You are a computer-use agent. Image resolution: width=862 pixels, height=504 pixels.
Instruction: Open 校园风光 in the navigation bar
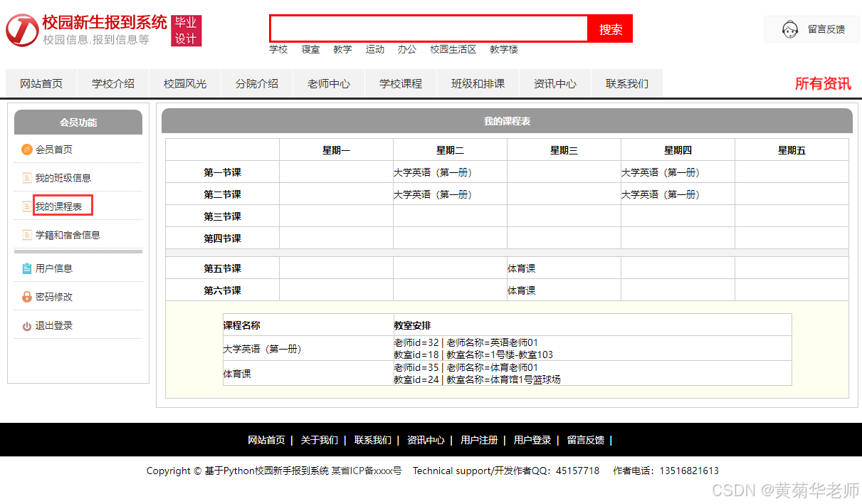(185, 83)
